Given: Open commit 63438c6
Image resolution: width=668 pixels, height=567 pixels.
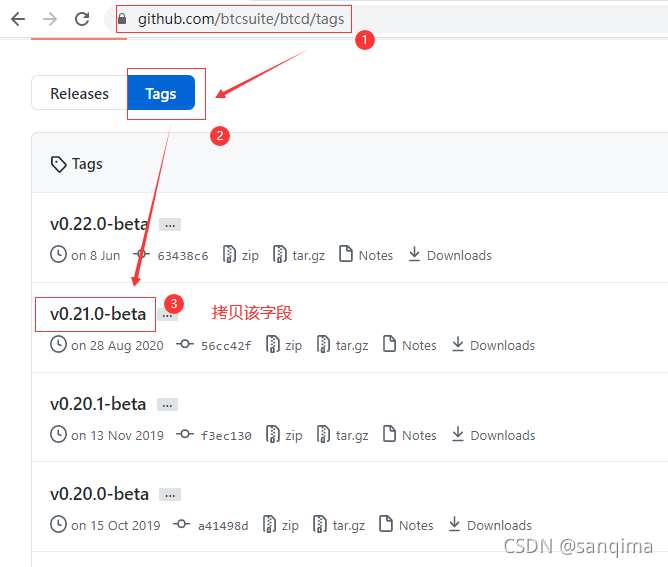Looking at the screenshot, I should coord(183,256).
